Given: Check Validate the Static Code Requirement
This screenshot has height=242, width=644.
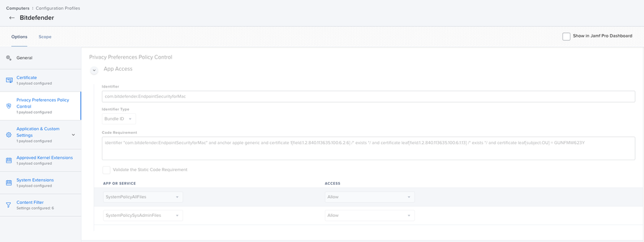Looking at the screenshot, I should (x=106, y=170).
